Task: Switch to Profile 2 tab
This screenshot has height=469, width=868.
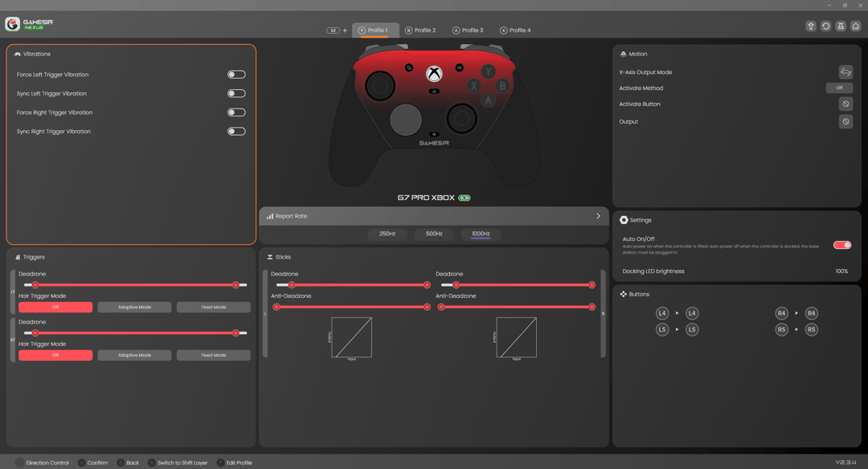Action: click(420, 31)
